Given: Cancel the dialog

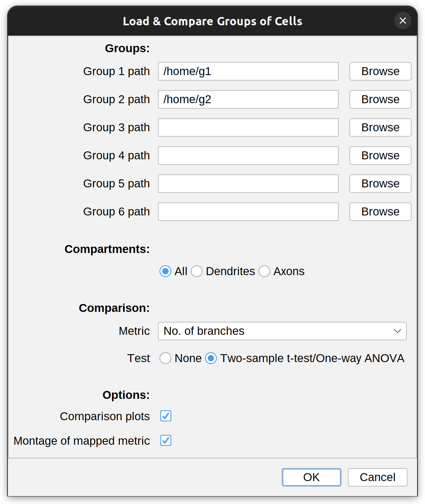Looking at the screenshot, I should (378, 477).
